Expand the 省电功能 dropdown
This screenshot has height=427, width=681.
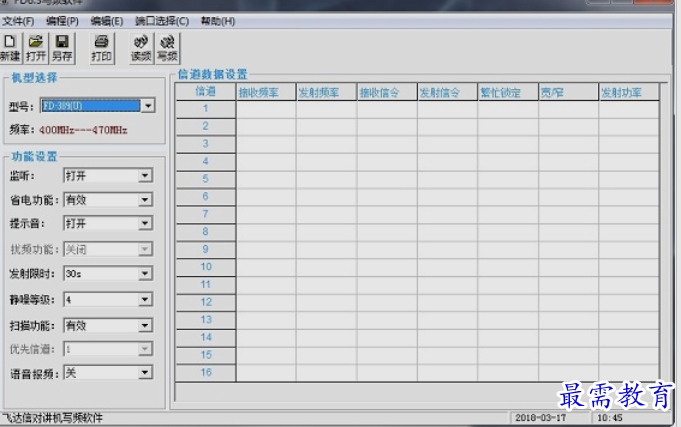click(145, 200)
